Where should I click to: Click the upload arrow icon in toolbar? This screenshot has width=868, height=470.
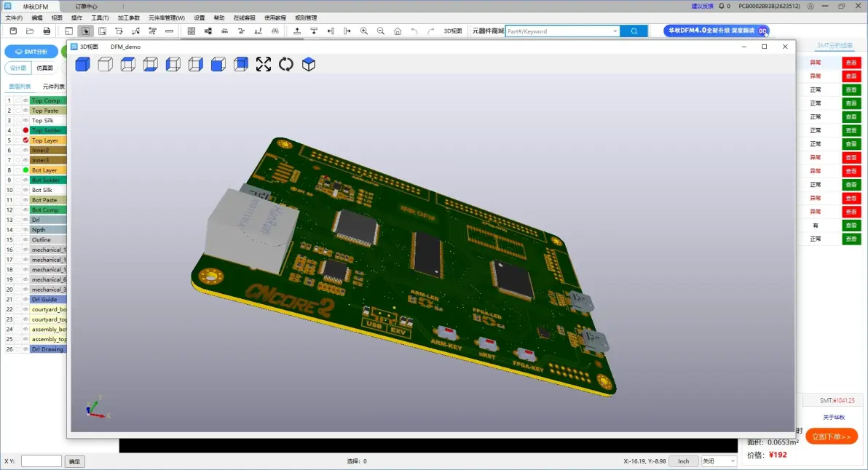point(297,31)
